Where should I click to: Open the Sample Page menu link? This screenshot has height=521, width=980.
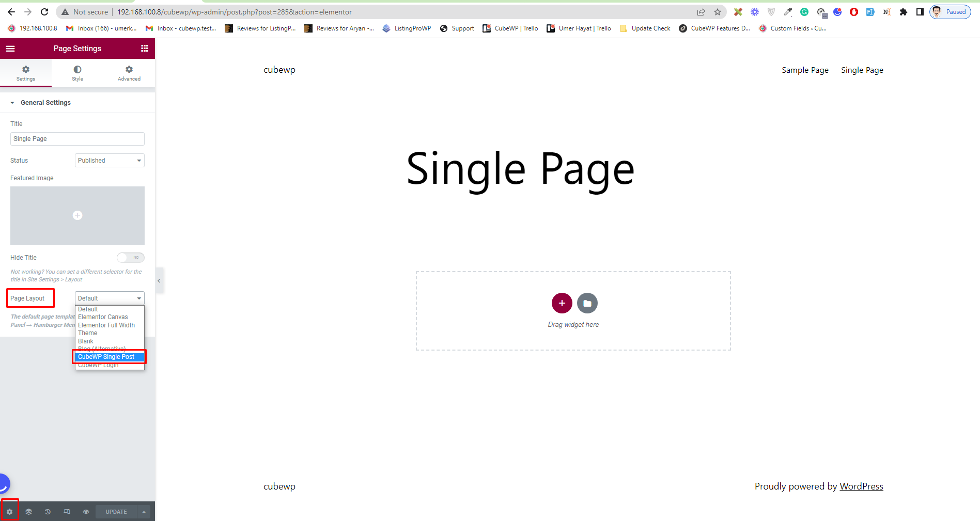[805, 70]
